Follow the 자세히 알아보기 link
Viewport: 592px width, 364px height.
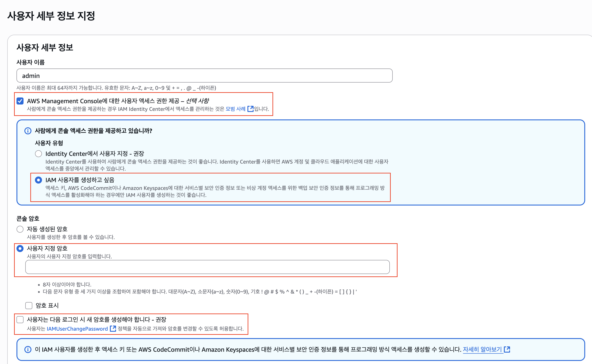tap(482, 349)
